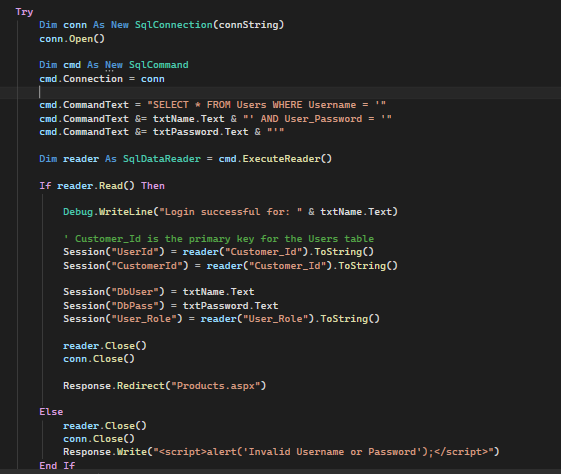Click SqlDataReader type in reader declaration

point(162,159)
